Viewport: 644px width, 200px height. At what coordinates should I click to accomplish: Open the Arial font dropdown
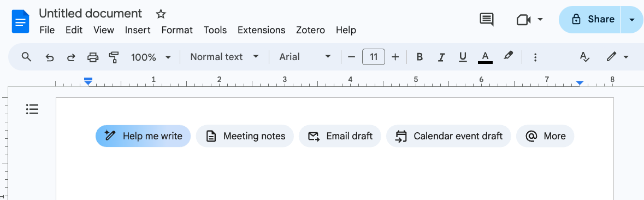305,57
